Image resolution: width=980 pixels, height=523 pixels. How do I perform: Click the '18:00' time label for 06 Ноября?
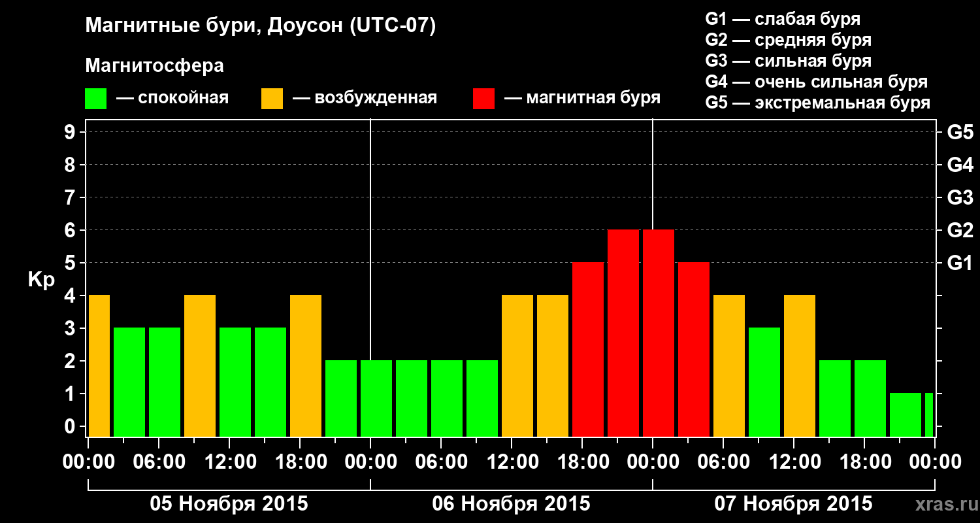582,462
